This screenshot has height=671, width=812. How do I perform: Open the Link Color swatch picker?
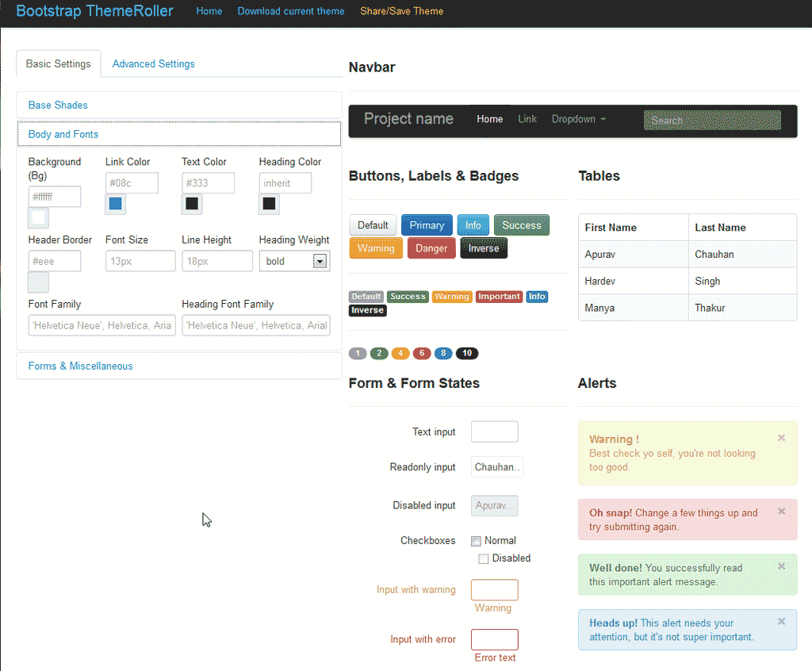115,204
